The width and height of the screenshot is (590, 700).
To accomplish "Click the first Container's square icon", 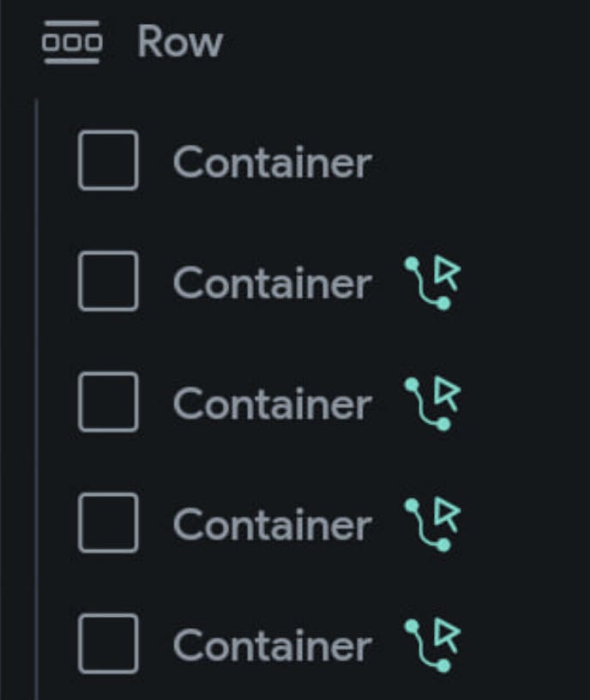I will 108,160.
